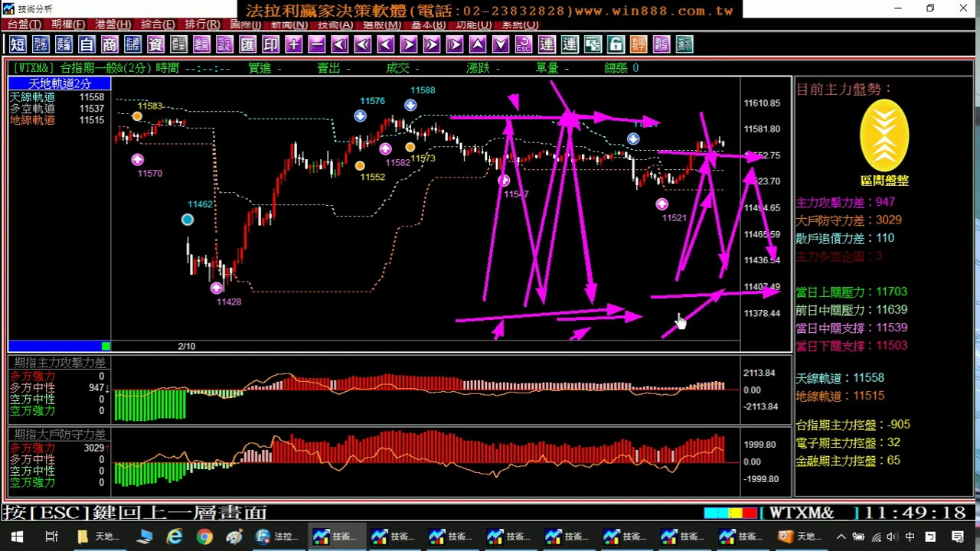
Task: Open Google Chrome from the taskbar
Action: (204, 536)
